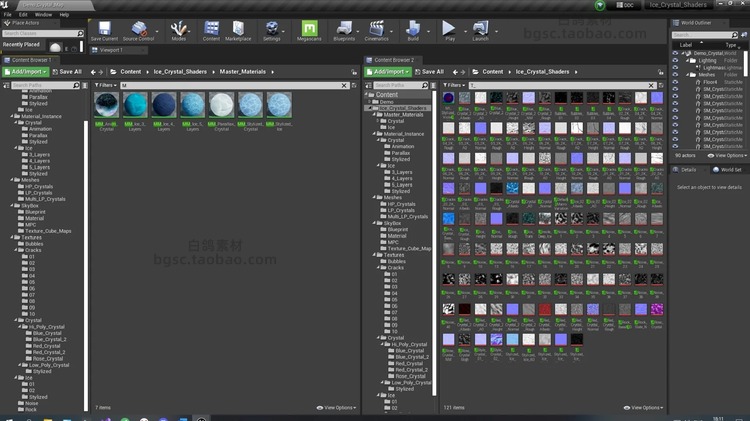Click the Content folder icon in Content Browser 1 path

pyautogui.click(x=113, y=72)
